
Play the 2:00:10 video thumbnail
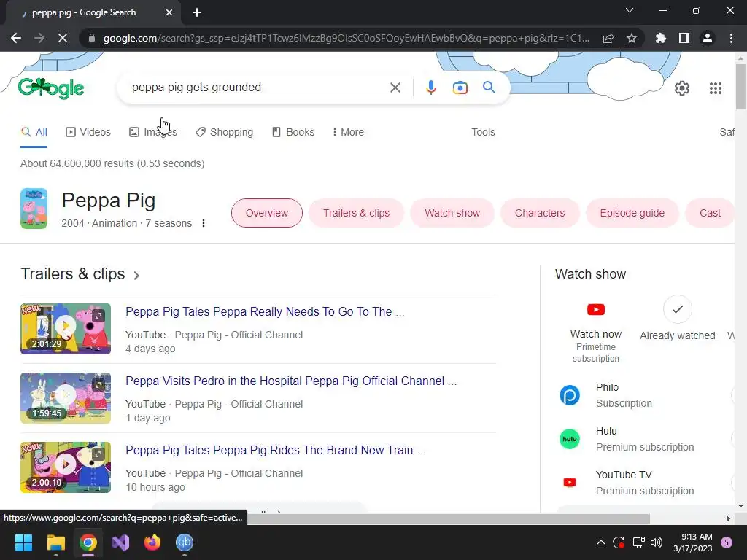pyautogui.click(x=65, y=467)
